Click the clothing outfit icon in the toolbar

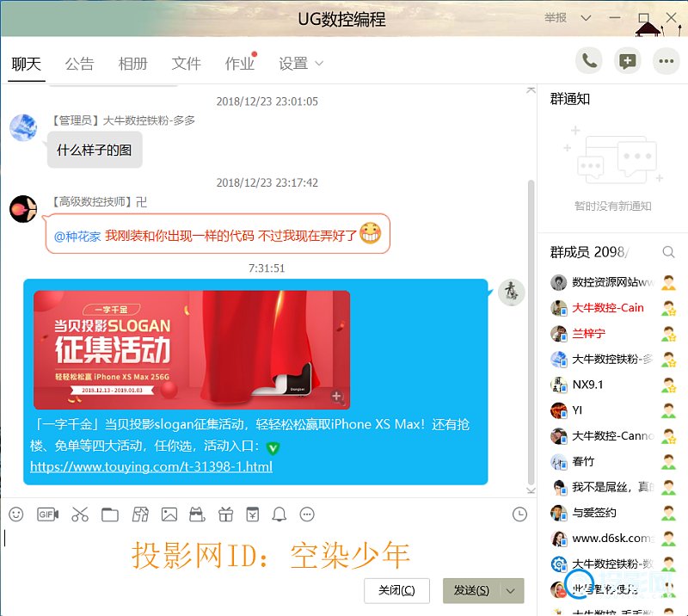coord(140,514)
